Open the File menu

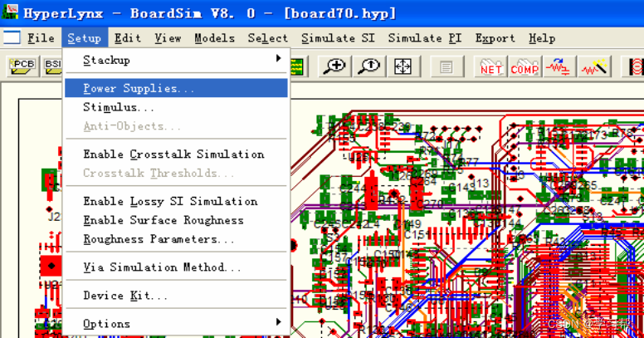41,38
